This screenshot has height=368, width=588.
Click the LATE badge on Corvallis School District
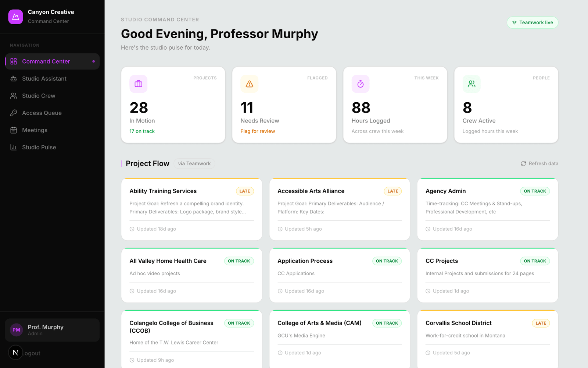[x=541, y=323]
